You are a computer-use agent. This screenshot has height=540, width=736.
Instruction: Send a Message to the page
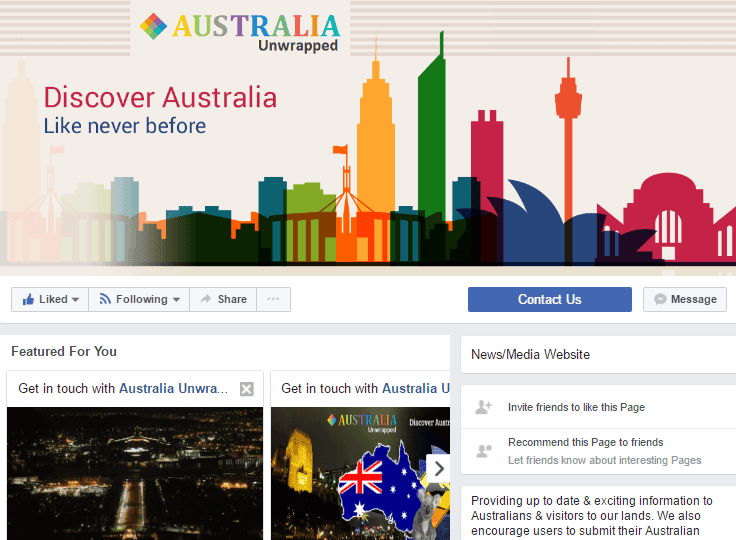point(685,299)
